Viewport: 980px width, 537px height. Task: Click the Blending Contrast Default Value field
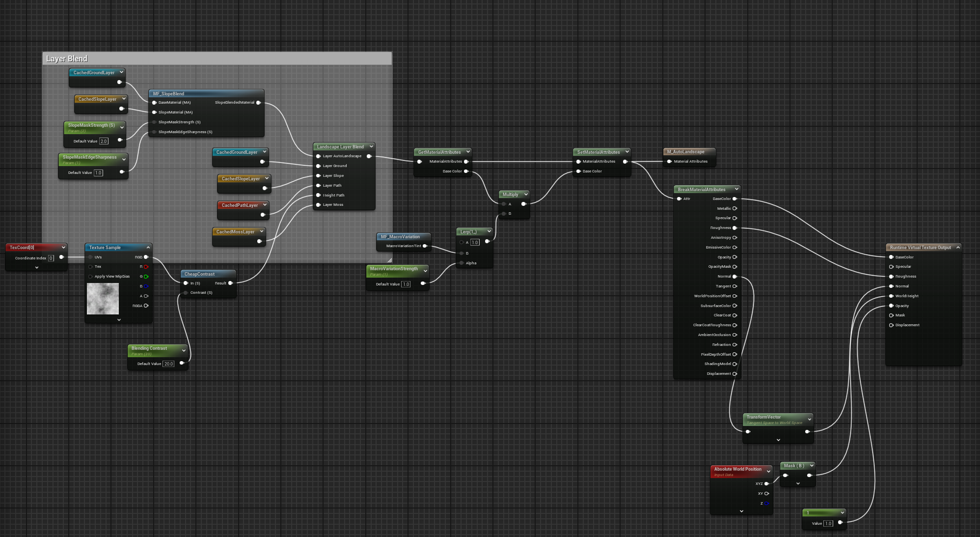[168, 364]
